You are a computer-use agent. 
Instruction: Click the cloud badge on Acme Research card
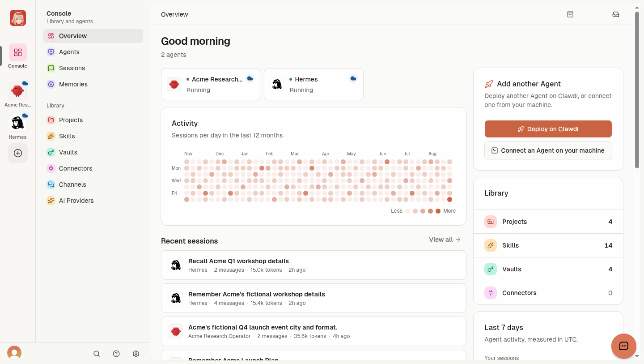point(250,78)
